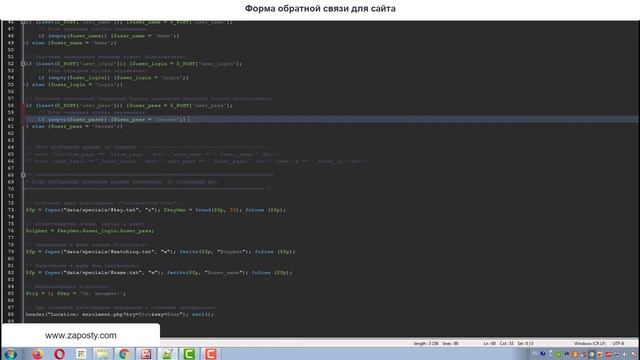Switch to Notepad++ taskbar icon
The width and height of the screenshot is (640, 360).
pos(167,354)
